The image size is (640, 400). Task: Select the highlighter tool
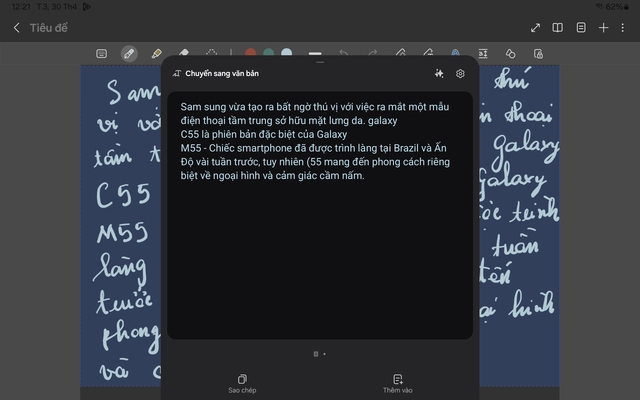click(x=156, y=53)
